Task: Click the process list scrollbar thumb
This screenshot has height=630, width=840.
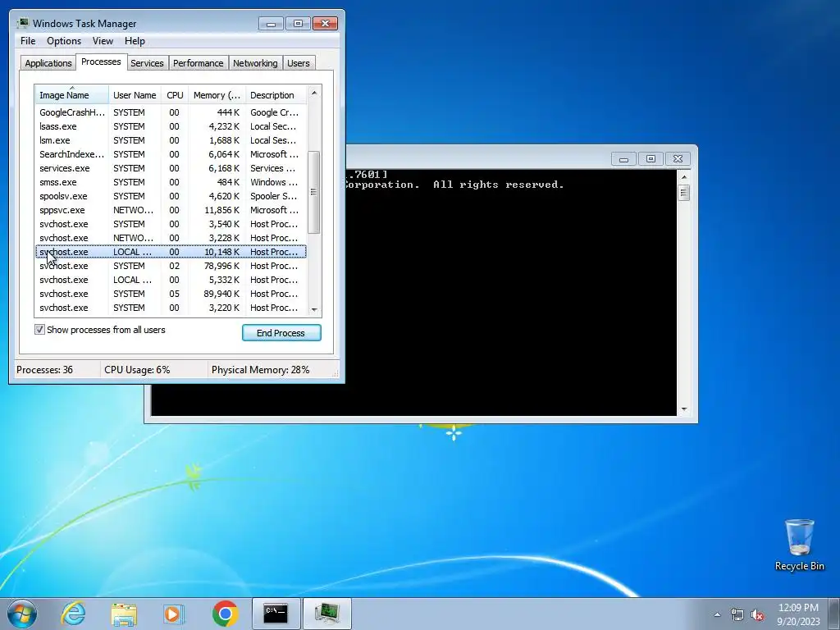Action: tap(314, 192)
